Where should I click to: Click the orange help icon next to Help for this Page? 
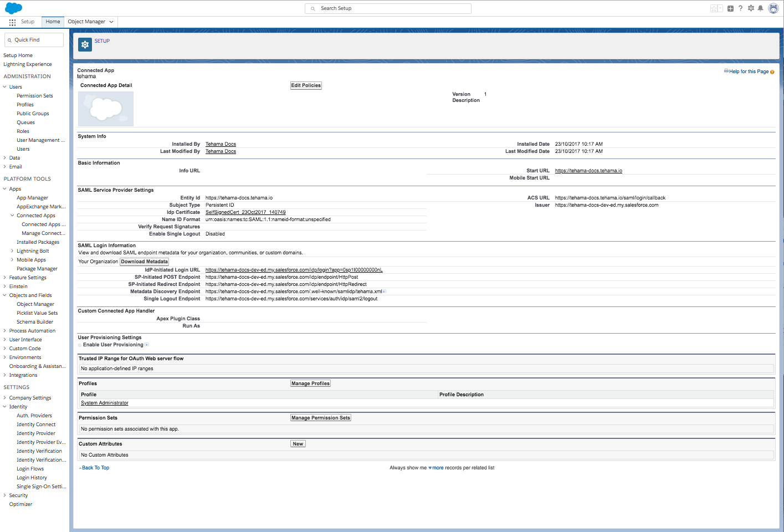coord(772,72)
